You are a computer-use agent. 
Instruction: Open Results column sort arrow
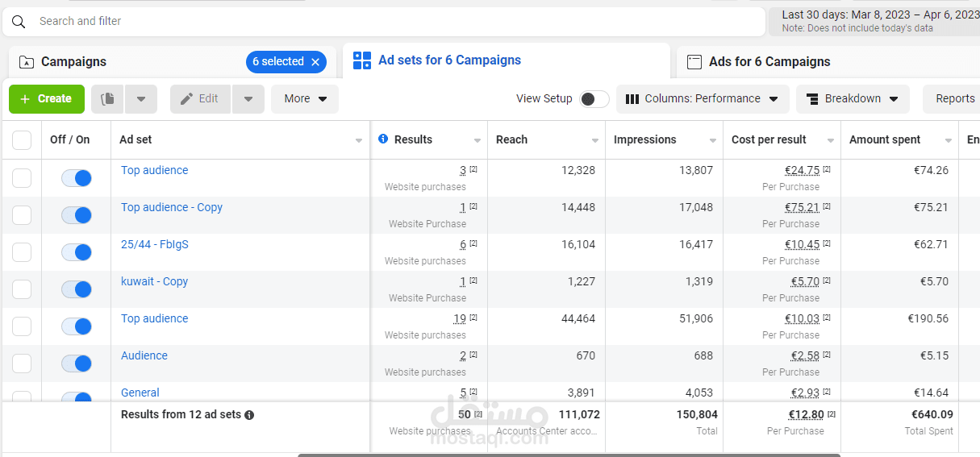[477, 141]
